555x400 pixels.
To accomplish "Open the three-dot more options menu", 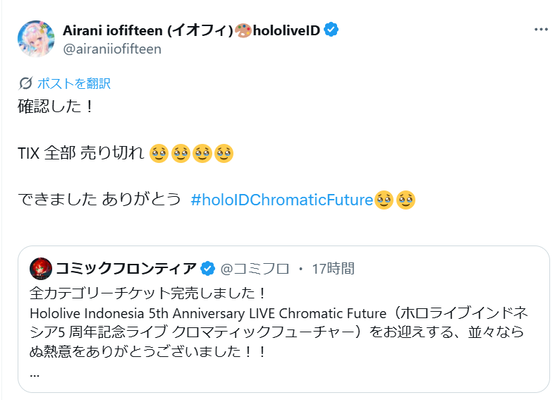I will coord(541,30).
